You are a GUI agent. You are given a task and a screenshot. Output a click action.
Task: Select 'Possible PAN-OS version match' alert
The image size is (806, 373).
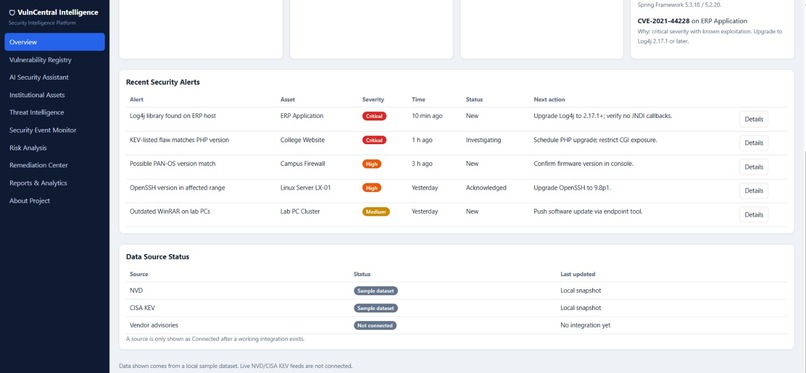tap(173, 164)
